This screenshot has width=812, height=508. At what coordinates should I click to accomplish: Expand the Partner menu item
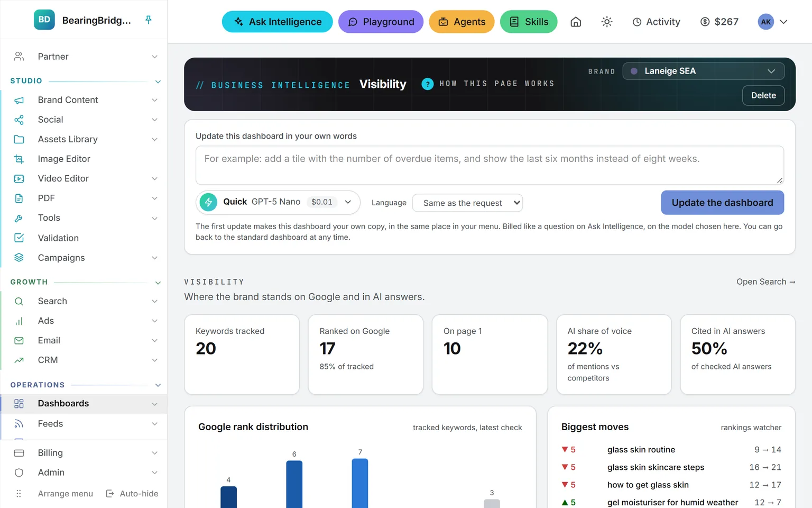coord(84,57)
